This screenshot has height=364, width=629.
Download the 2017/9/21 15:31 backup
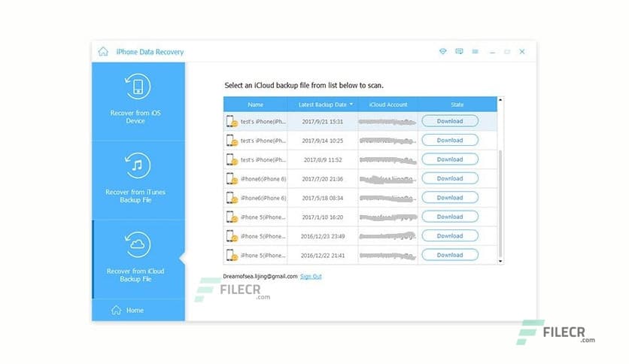pyautogui.click(x=450, y=121)
